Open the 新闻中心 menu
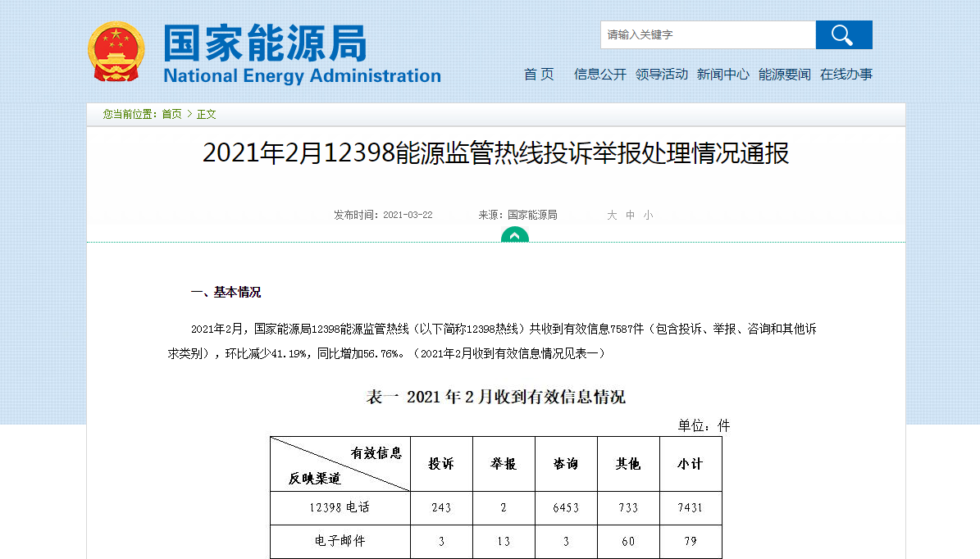This screenshot has width=980, height=559. (722, 74)
